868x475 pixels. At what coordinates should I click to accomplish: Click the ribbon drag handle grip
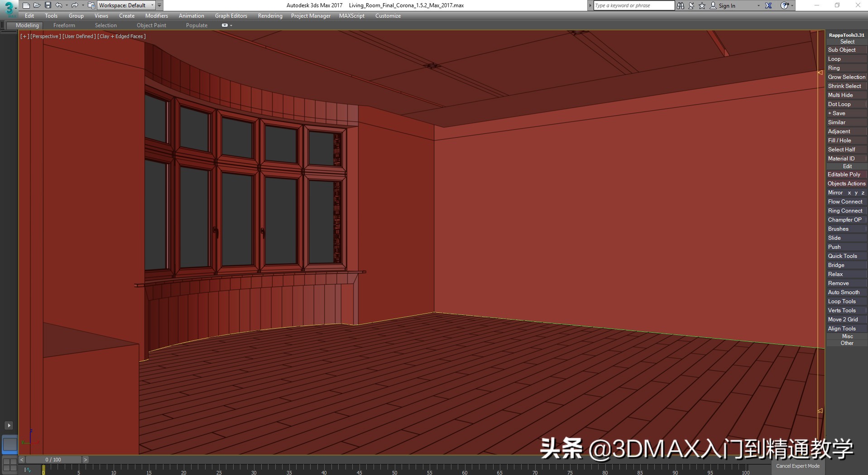3,25
